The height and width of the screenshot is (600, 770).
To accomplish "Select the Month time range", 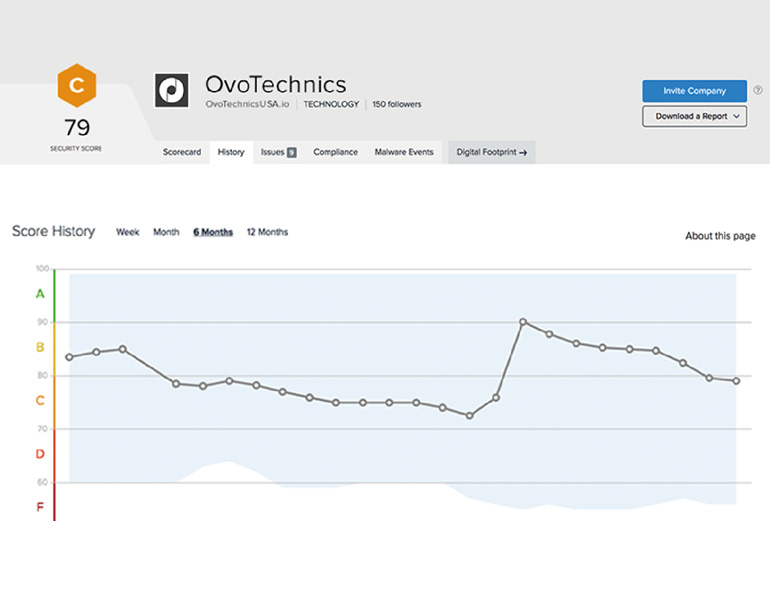I will (166, 232).
